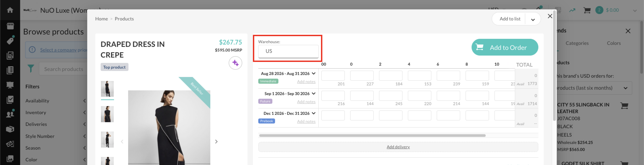
Task: Click the Add to Order button
Action: [504, 47]
